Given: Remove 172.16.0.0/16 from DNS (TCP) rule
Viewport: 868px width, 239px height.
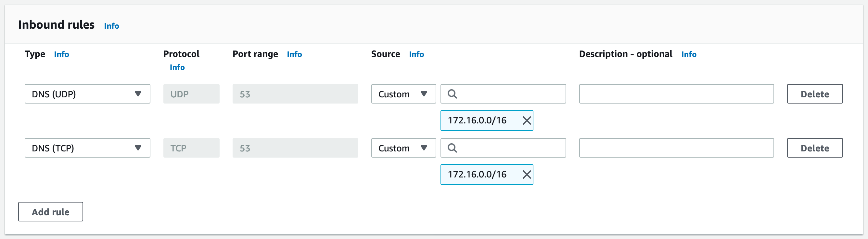Looking at the screenshot, I should tap(527, 175).
